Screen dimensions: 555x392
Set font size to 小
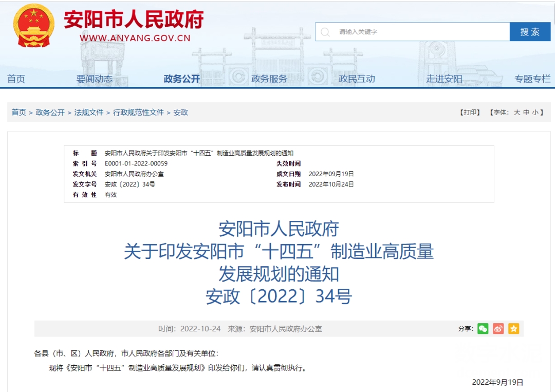click(x=535, y=113)
